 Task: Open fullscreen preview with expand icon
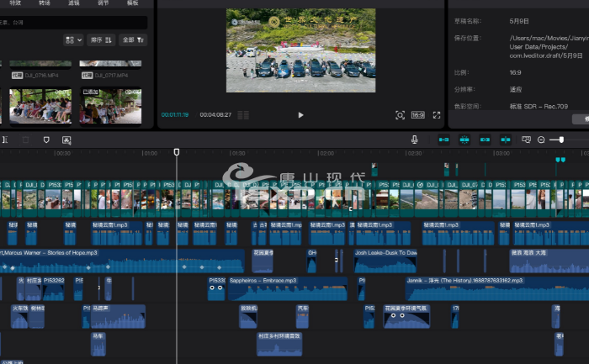tap(437, 114)
